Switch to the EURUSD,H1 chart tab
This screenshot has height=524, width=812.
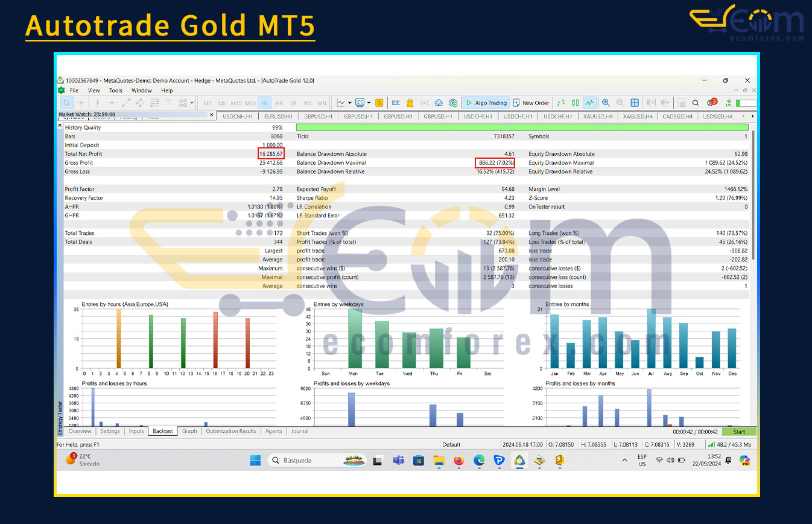pos(279,117)
